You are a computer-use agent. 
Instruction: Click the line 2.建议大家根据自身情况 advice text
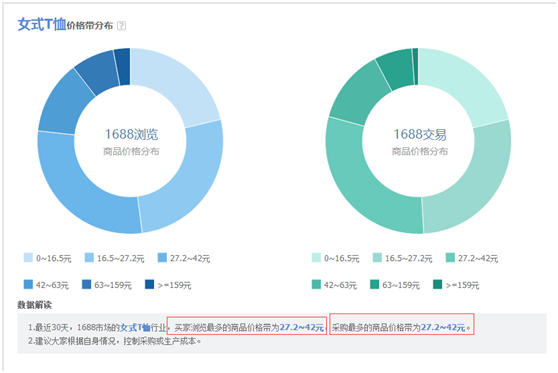115,341
